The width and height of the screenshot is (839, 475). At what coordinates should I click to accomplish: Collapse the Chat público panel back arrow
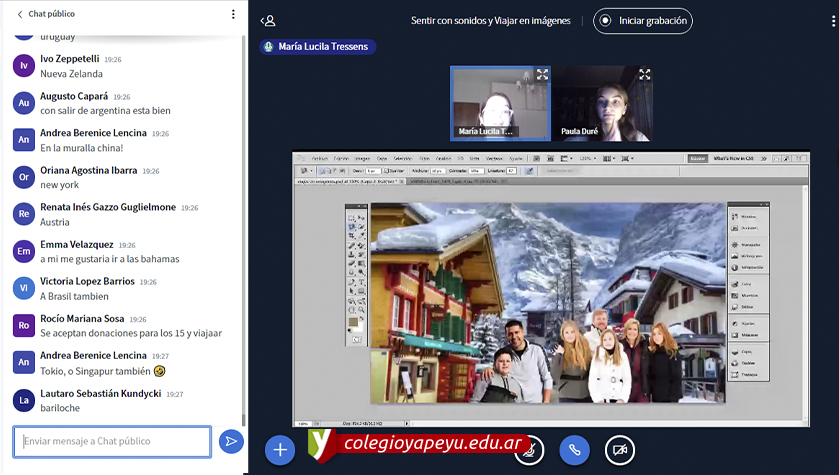(20, 14)
